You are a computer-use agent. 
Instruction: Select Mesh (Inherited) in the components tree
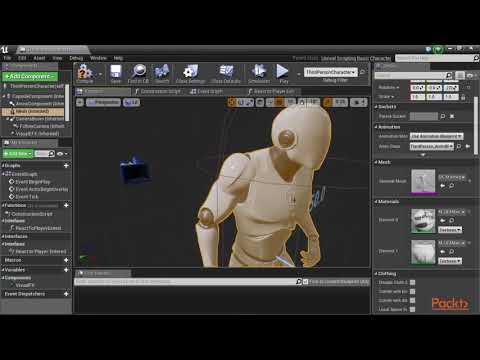(33, 111)
